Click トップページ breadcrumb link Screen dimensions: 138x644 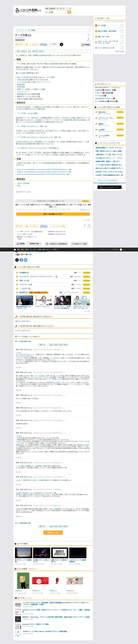pyautogui.click(x=22, y=30)
